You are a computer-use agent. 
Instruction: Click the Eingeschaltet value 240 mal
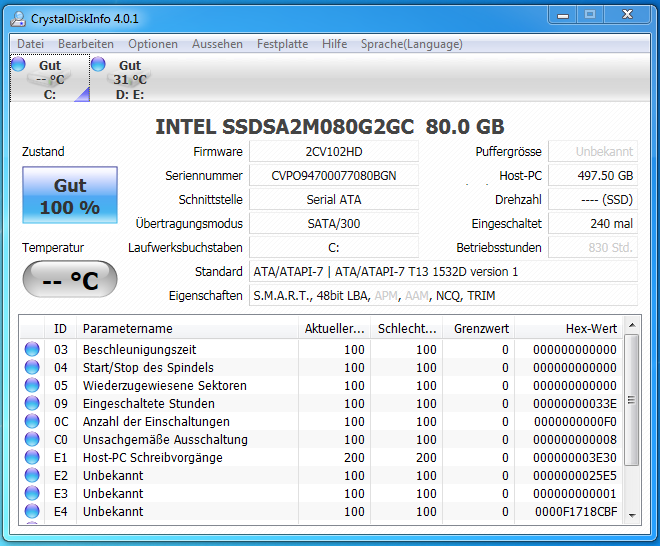tap(593, 224)
